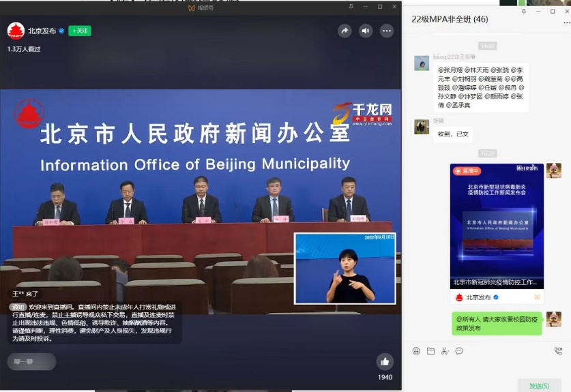Click the 视频号 title bar label
This screenshot has width=571, height=392.
pyautogui.click(x=201, y=7)
